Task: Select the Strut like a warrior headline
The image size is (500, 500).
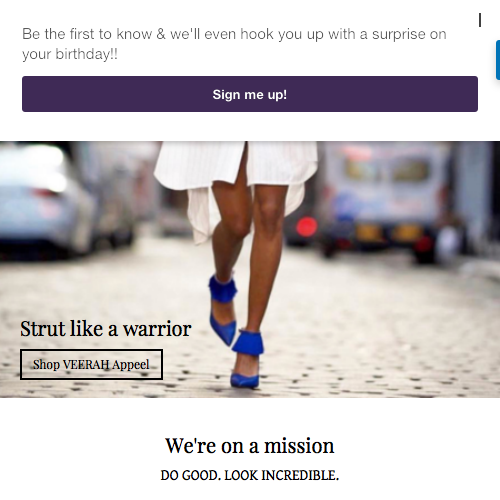Action: coord(106,329)
